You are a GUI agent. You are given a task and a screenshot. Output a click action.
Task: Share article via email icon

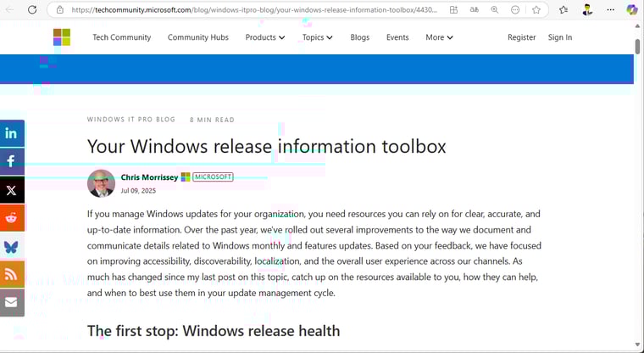pyautogui.click(x=12, y=302)
